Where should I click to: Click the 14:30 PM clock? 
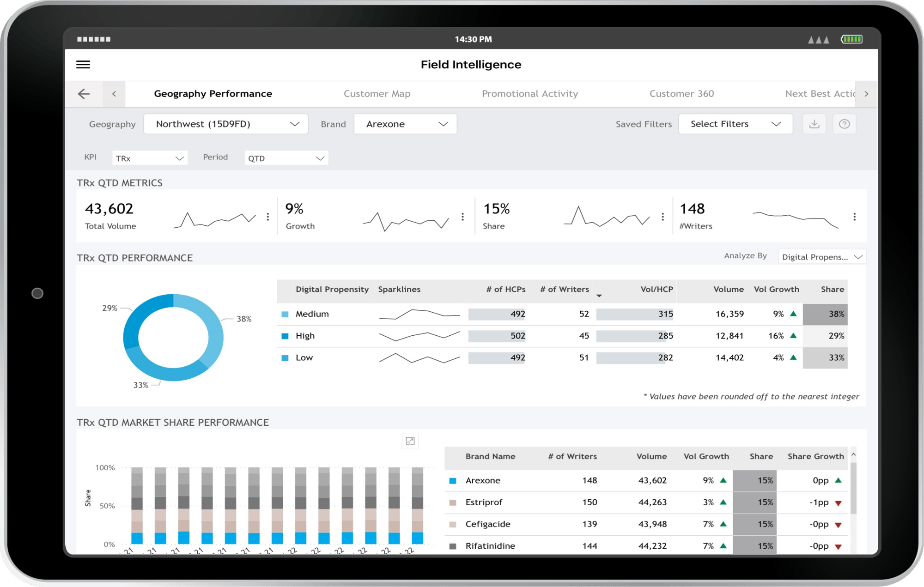click(473, 40)
